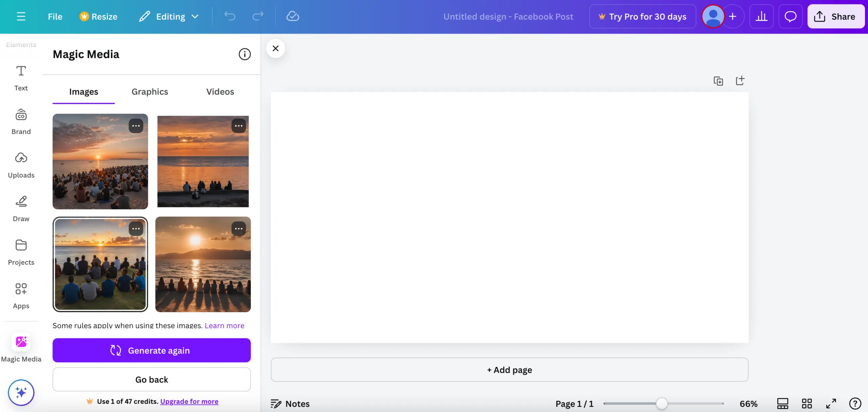Toggle the scroll view pages icon
The image size is (868, 412).
[783, 404]
